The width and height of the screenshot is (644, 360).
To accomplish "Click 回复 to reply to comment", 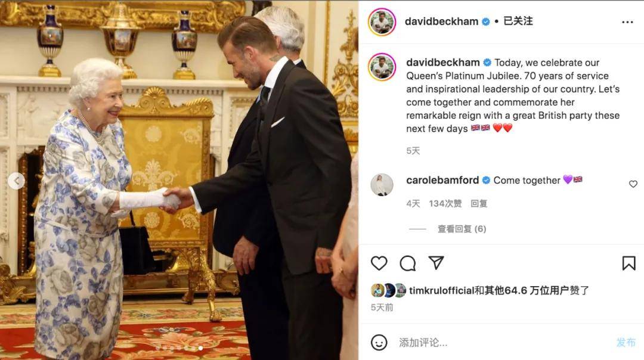I will pos(479,204).
